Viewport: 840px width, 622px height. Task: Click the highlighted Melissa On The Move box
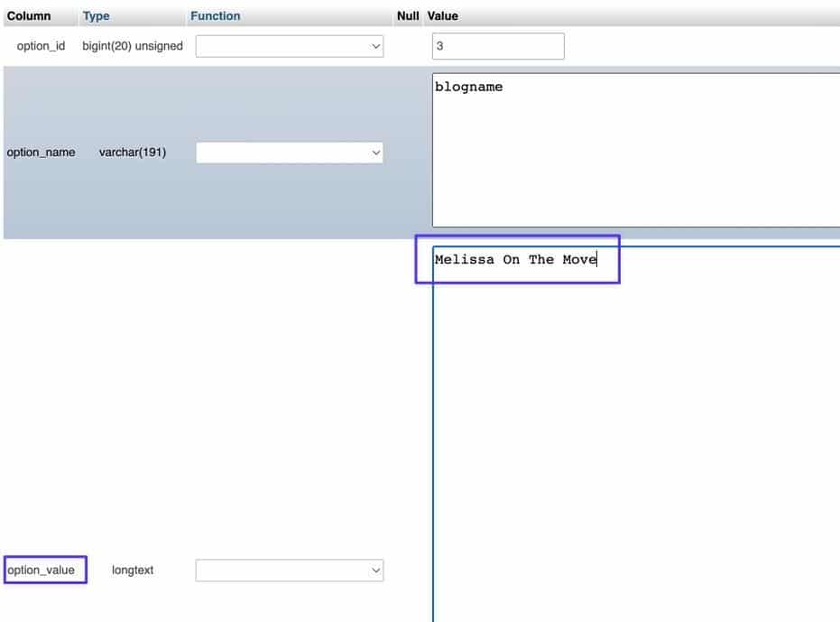pos(517,260)
